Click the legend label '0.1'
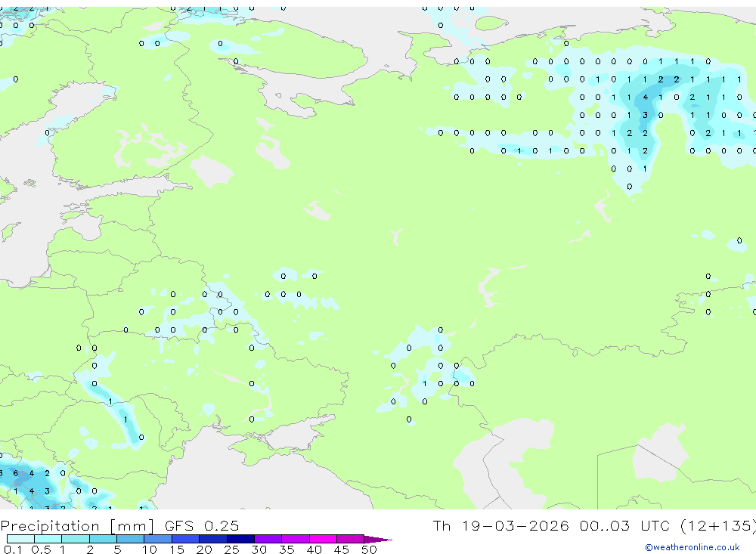Screen dimensions: 756x554 click(x=13, y=549)
